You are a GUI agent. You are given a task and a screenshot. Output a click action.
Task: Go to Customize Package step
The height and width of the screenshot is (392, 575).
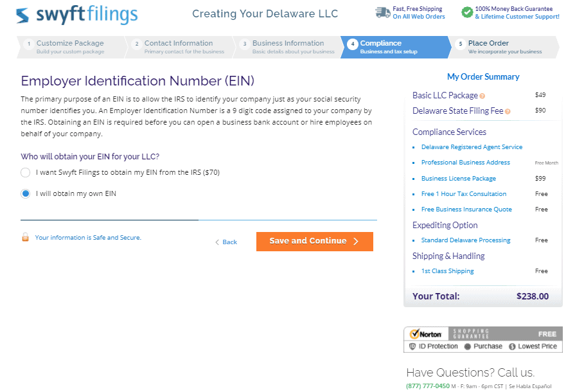[x=71, y=47]
